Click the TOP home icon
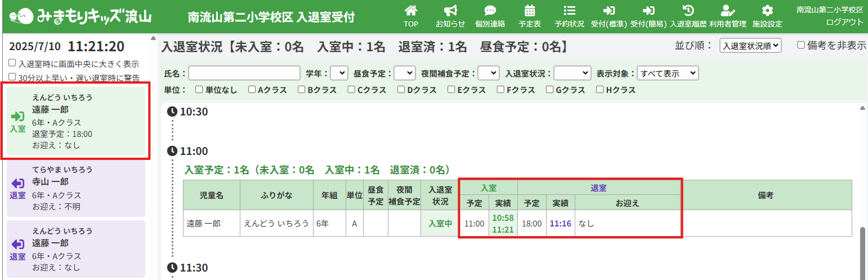Screen dimensions: 868x280 [x=411, y=11]
